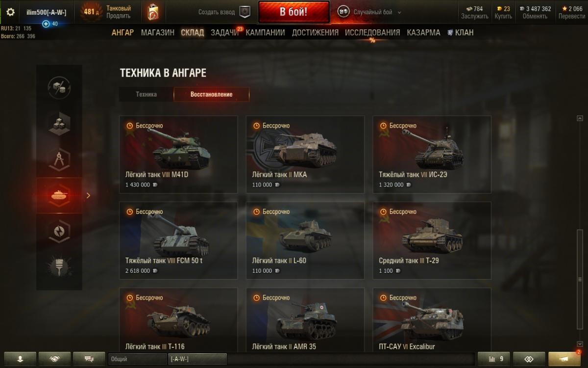Viewport: 588px width, 368px height.
Task: Click the platoon rank badge icon
Action: point(244,12)
